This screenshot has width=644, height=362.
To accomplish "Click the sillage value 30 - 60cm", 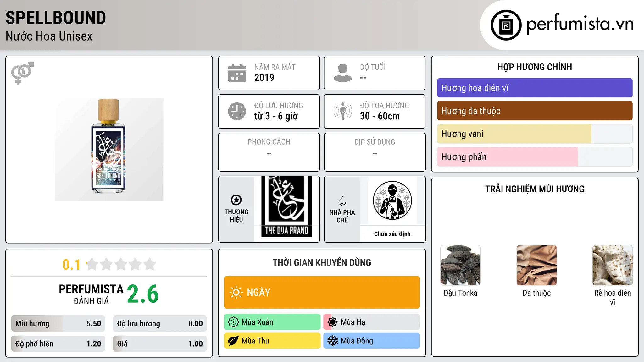I will [380, 116].
